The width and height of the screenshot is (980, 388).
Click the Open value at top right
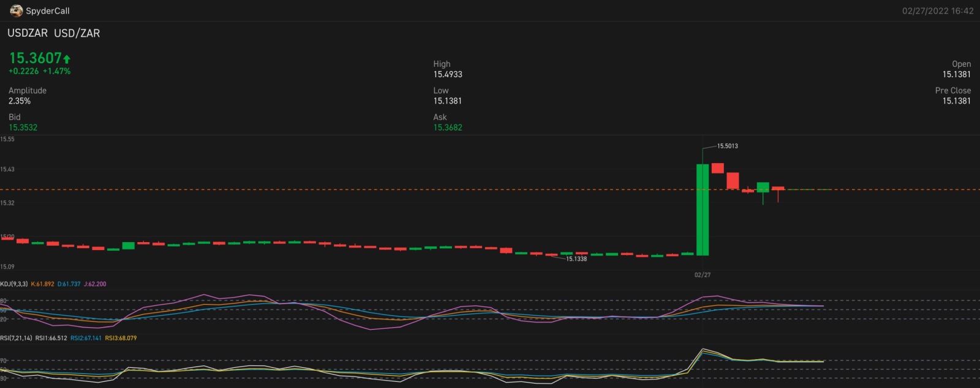click(x=957, y=74)
